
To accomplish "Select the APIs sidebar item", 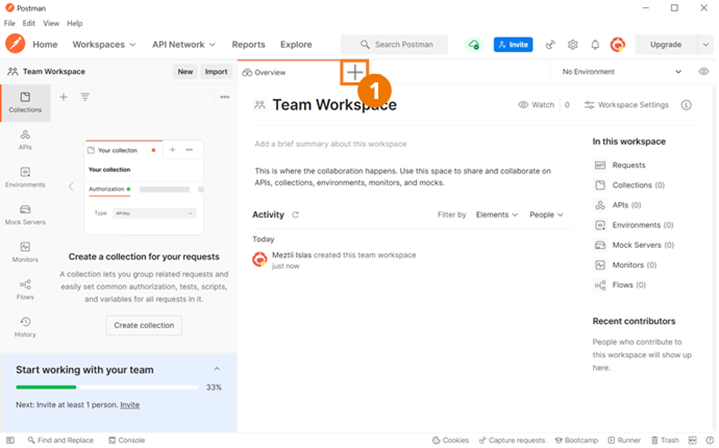I will pos(25,140).
